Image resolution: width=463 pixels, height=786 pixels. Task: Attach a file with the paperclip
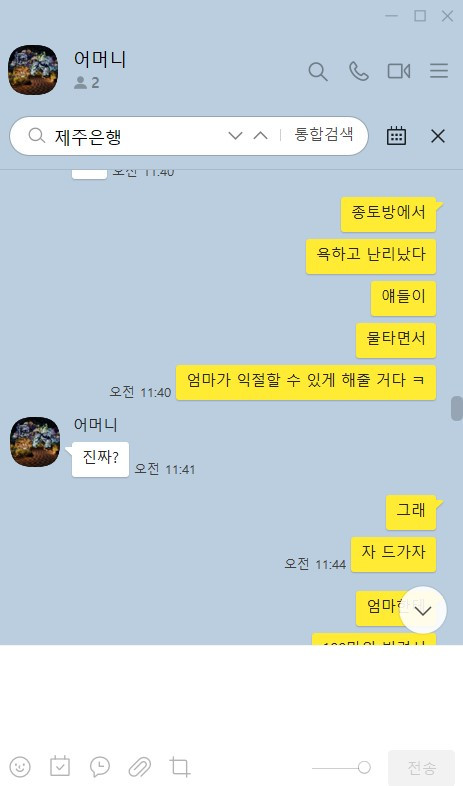[140, 766]
